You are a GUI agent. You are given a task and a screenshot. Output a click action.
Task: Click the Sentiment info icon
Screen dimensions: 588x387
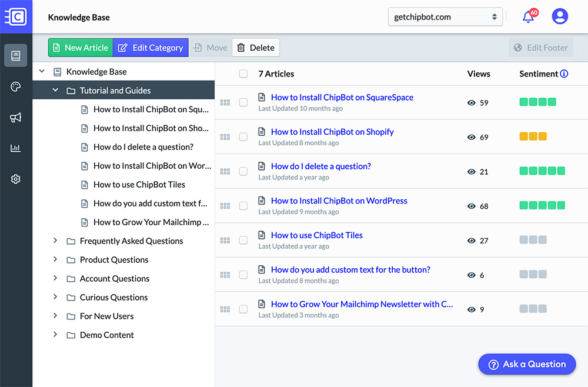point(564,74)
